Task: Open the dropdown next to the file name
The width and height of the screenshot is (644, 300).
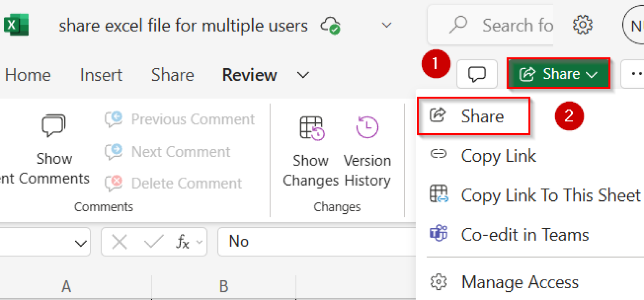Action: 386,25
